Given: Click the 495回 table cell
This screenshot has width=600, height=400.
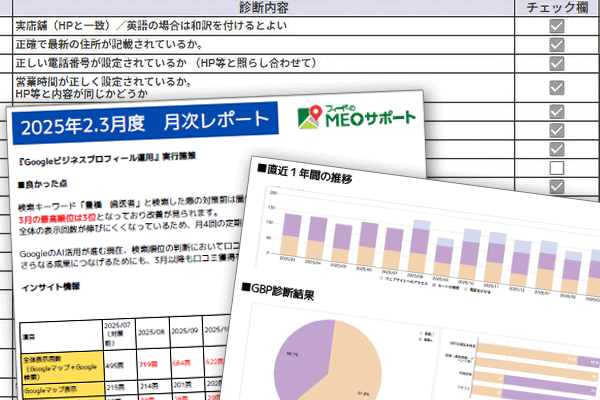Looking at the screenshot, I should pos(120,366).
